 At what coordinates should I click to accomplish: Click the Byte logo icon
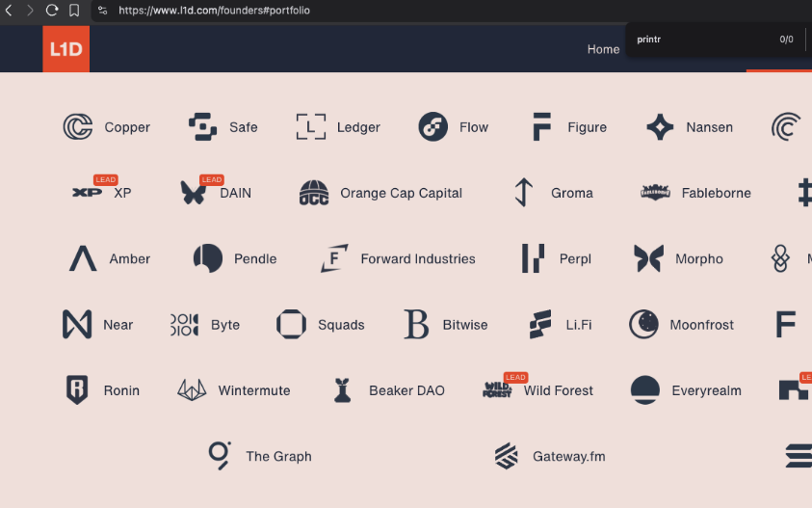(x=184, y=325)
